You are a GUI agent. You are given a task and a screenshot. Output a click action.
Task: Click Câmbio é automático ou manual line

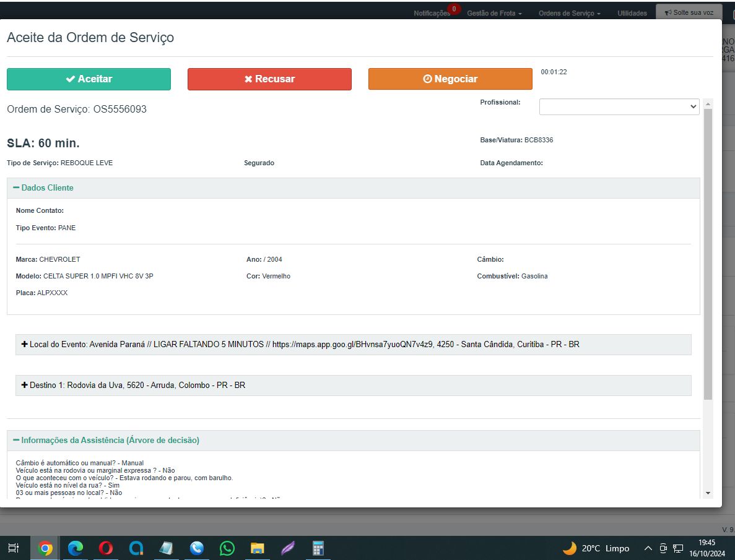click(80, 463)
